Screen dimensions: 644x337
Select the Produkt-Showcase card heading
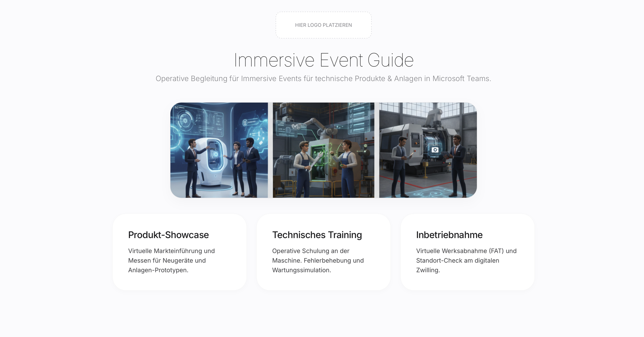pyautogui.click(x=168, y=235)
